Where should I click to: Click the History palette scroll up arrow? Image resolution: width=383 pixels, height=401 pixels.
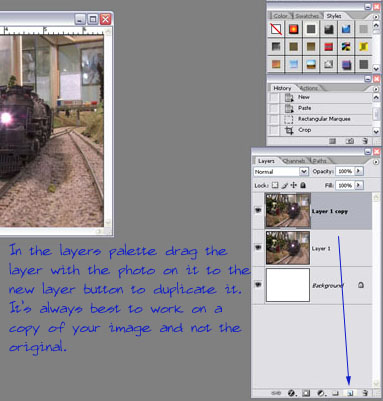tap(376, 97)
